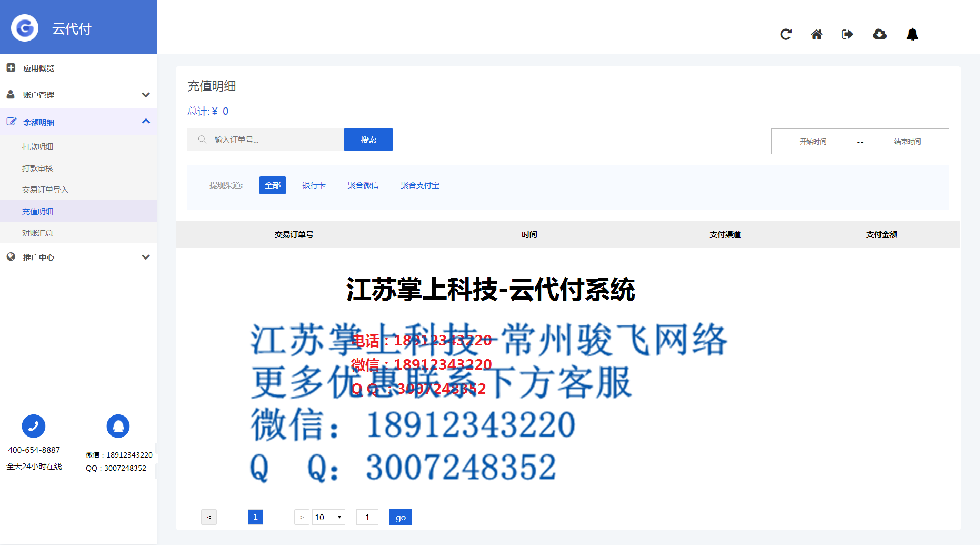The width and height of the screenshot is (980, 545).
Task: Go to the next page arrow
Action: coord(302,517)
